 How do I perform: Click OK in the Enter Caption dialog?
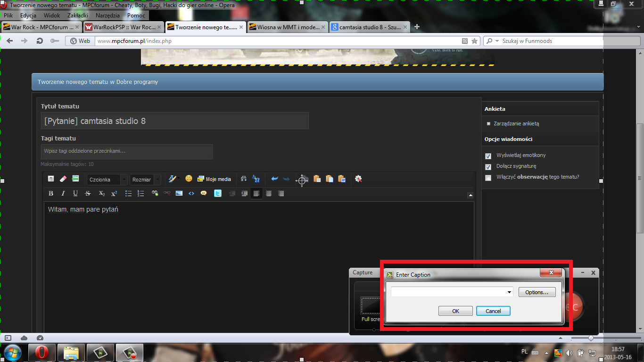tap(455, 311)
